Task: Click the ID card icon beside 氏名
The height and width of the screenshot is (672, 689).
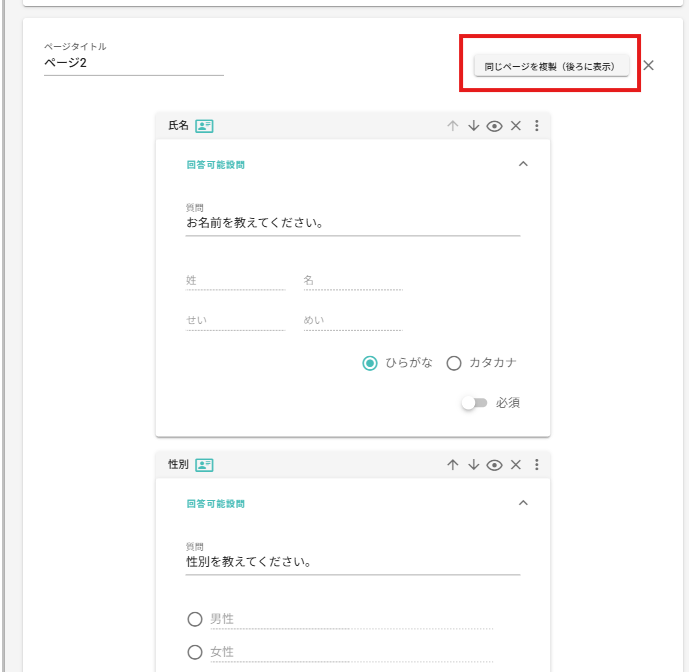Action: 204,126
